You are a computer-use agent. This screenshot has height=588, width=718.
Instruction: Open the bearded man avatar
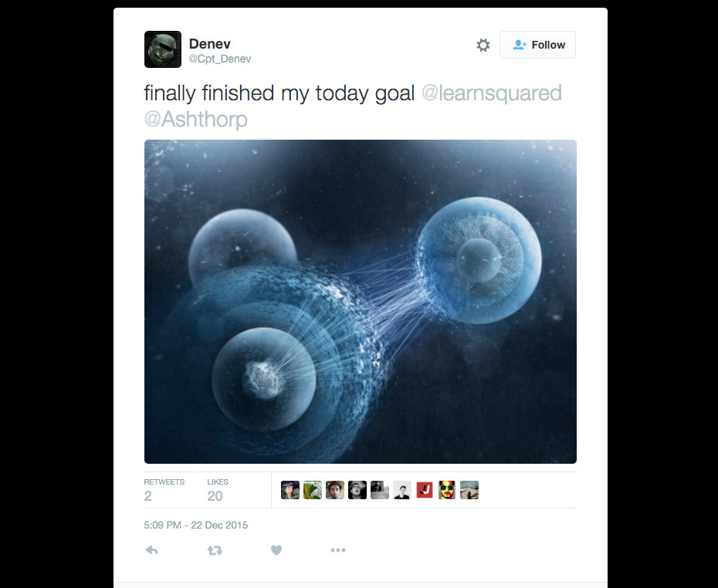coord(335,490)
